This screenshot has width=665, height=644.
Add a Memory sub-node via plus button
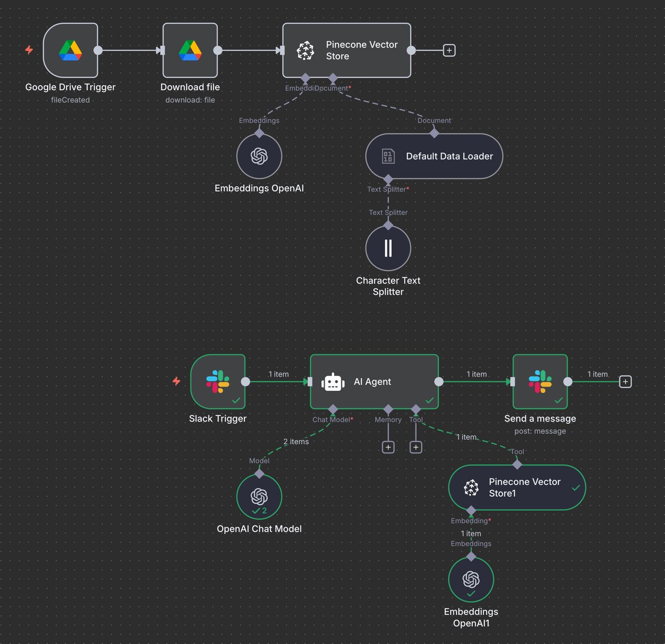[388, 447]
